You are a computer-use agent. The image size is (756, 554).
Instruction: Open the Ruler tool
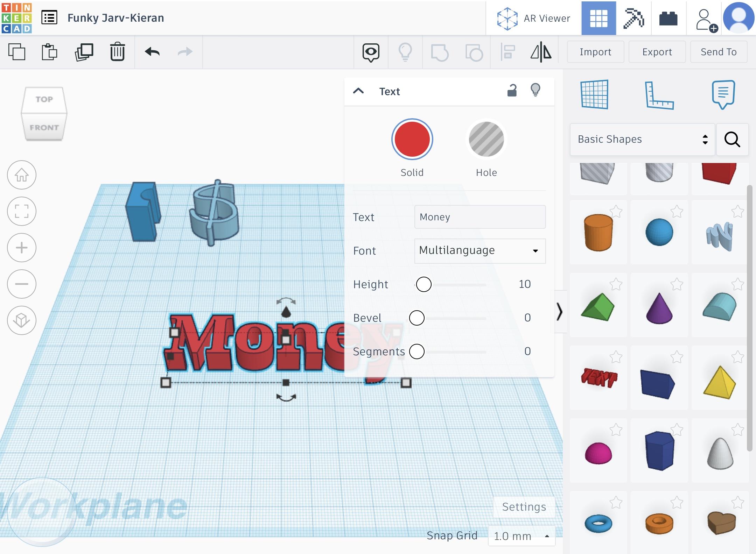659,95
